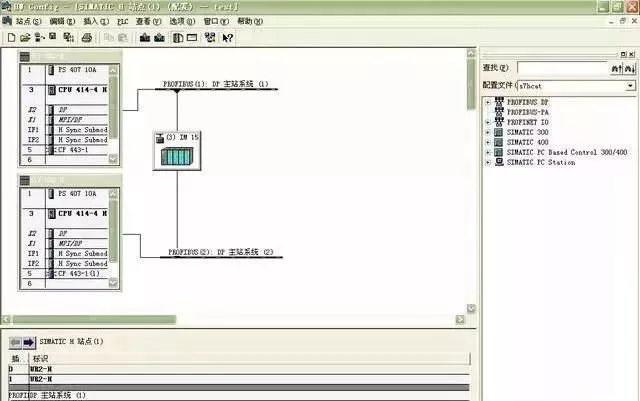The image size is (640, 401).
Task: Select PROFIBUS-PA in the catalog tree
Action: point(530,112)
